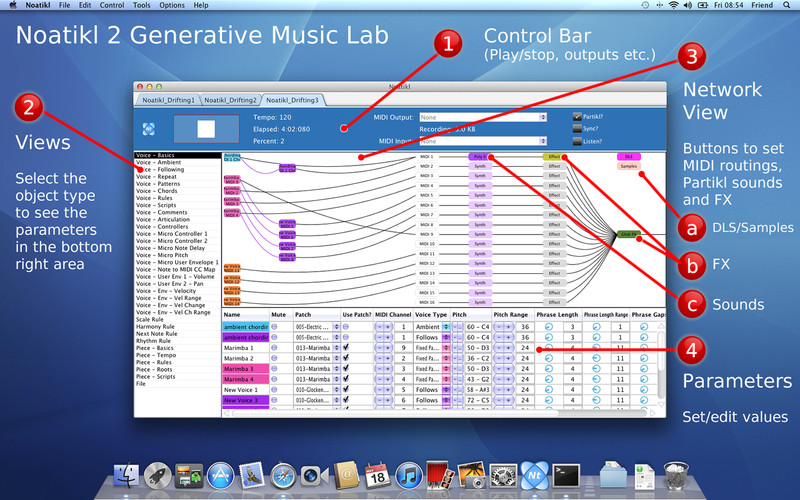This screenshot has width=800, height=500.
Task: Uncheck Use Patch? for Marimba 4
Action: (x=346, y=379)
